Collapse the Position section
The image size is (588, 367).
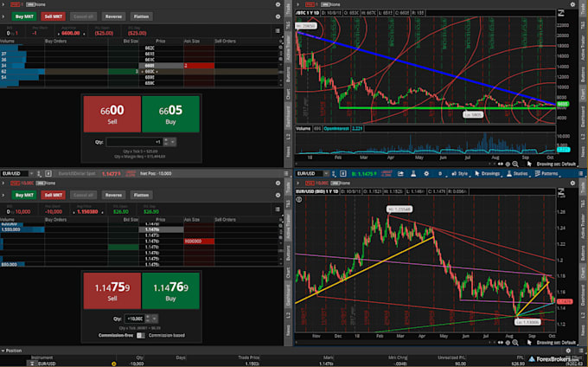3,351
